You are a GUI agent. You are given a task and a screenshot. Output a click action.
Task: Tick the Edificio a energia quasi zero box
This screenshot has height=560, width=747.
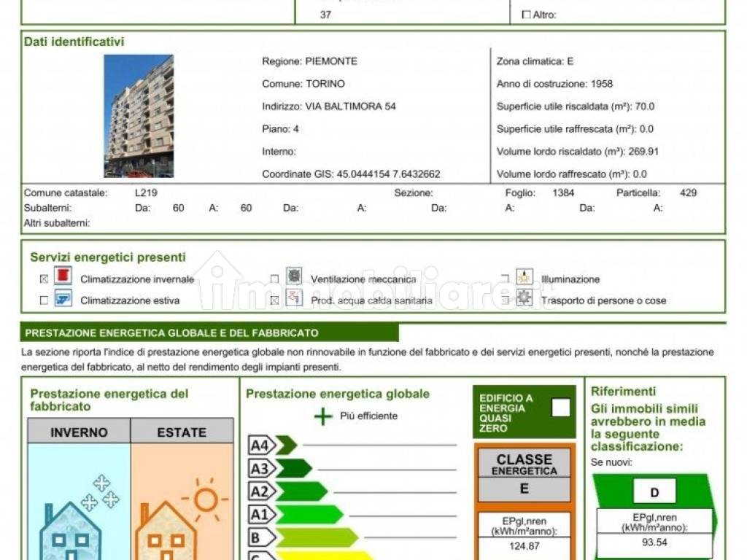pos(560,408)
